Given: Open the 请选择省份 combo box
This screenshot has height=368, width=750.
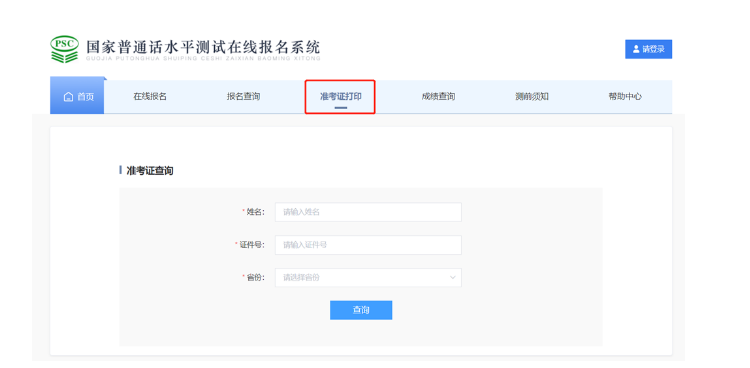Looking at the screenshot, I should [x=368, y=278].
